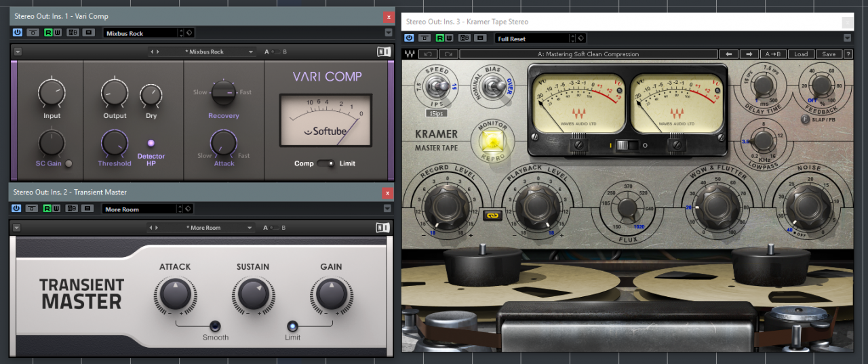The height and width of the screenshot is (364, 868).
Task: Click Save in Waves toolbar
Action: pos(829,54)
